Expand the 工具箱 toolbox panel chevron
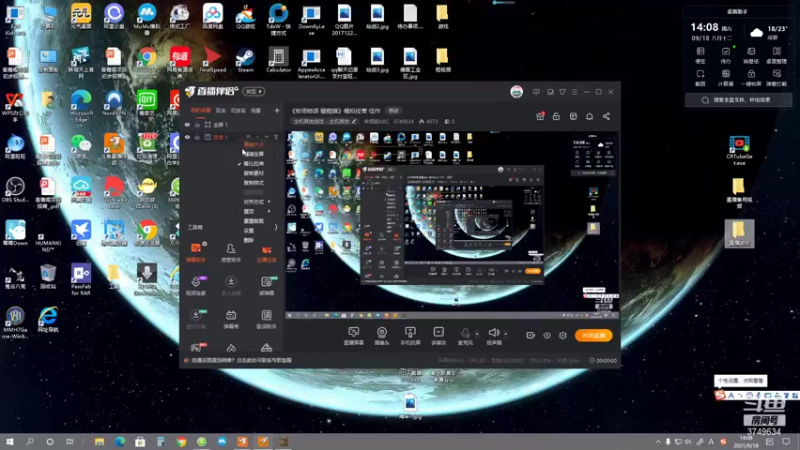Image resolution: width=800 pixels, height=450 pixels. pyautogui.click(x=276, y=227)
